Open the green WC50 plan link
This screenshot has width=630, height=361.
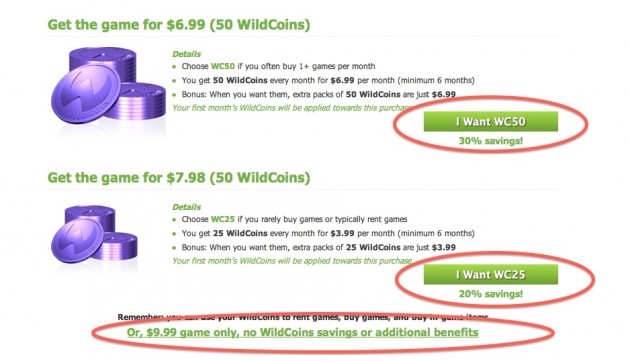[x=223, y=66]
